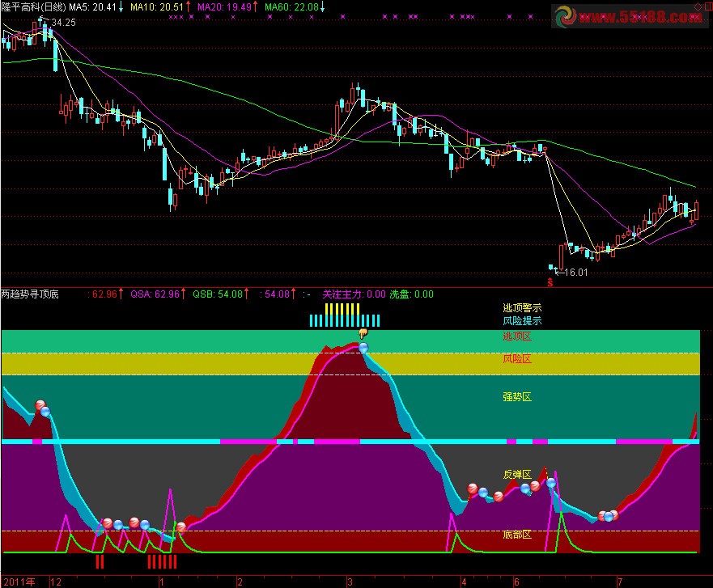The image size is (713, 588).
Task: Click month 7 on the time axis
Action: click(x=620, y=582)
